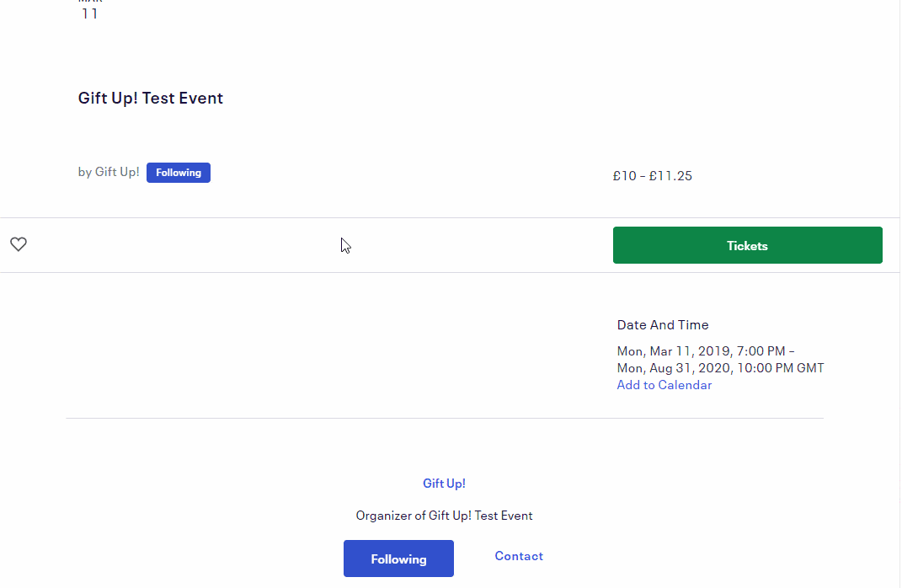
Task: Open the Contact organizer link
Action: click(x=519, y=556)
